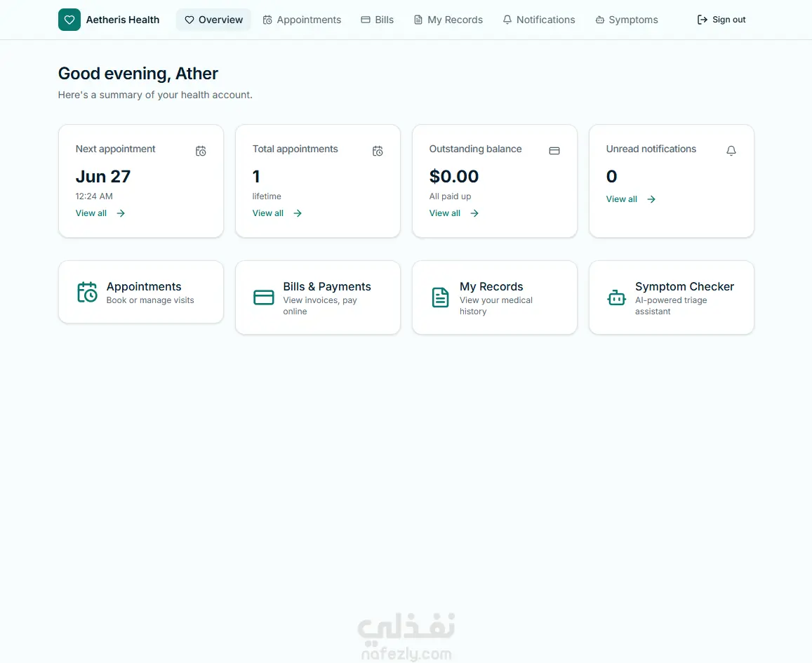Click arrow next to View all in Outstanding balance

click(x=474, y=213)
